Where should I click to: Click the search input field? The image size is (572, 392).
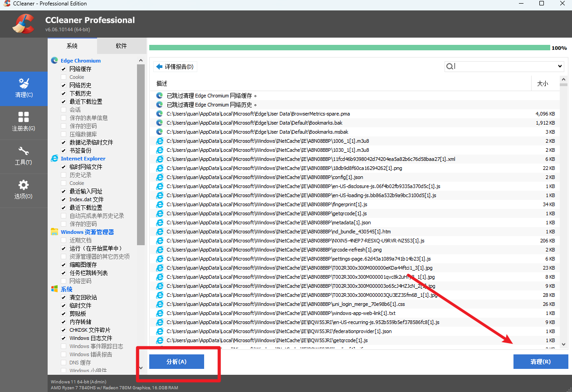504,67
